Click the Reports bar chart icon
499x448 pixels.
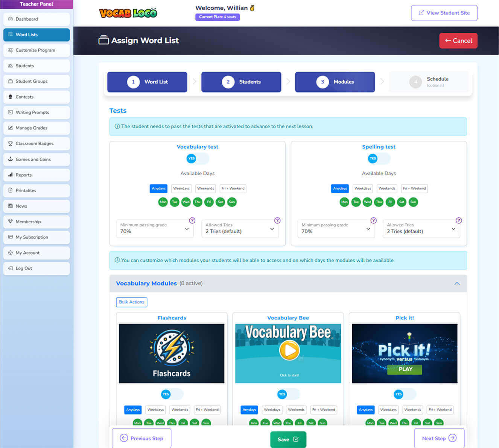click(11, 175)
